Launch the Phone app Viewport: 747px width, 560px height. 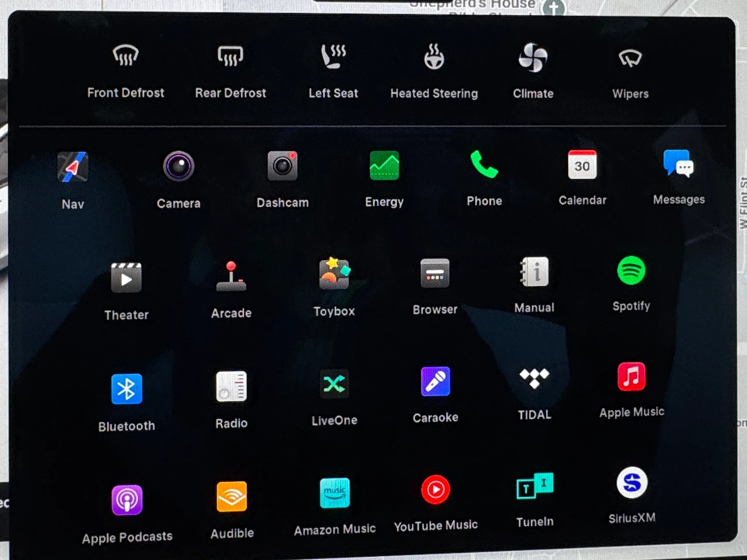pyautogui.click(x=484, y=164)
